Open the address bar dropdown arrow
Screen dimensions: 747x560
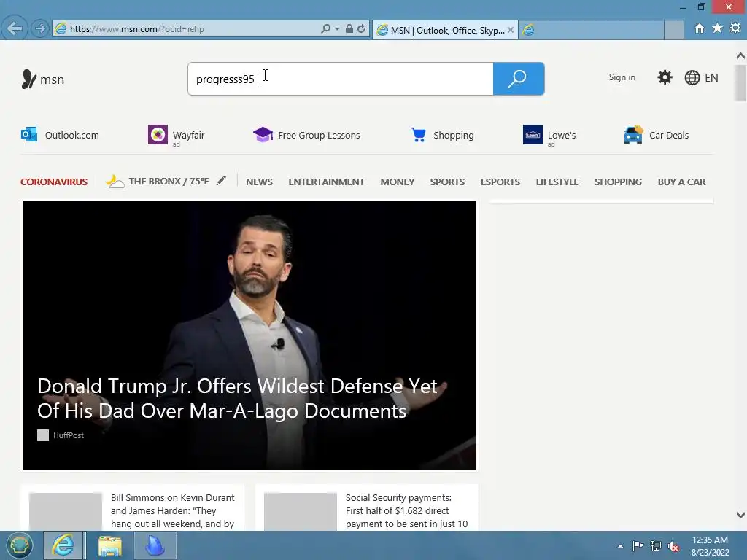pos(337,29)
